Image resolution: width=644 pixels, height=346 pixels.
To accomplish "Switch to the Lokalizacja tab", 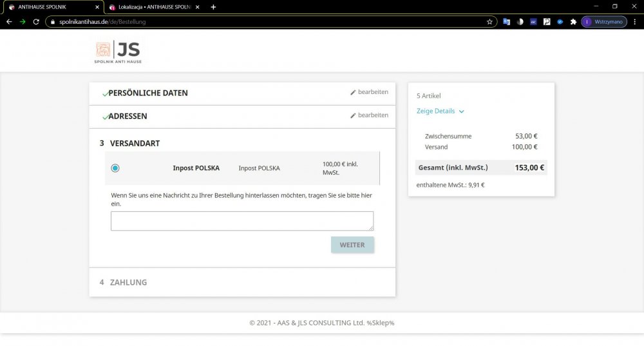I will click(155, 7).
